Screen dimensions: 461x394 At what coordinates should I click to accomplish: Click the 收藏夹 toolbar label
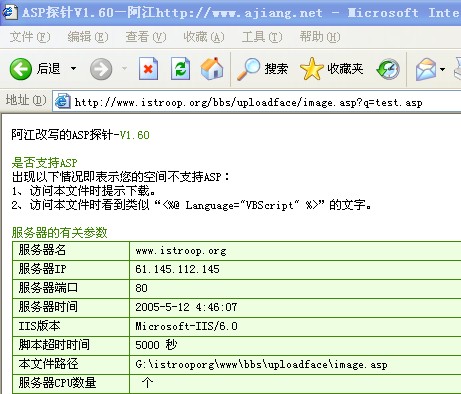point(345,69)
